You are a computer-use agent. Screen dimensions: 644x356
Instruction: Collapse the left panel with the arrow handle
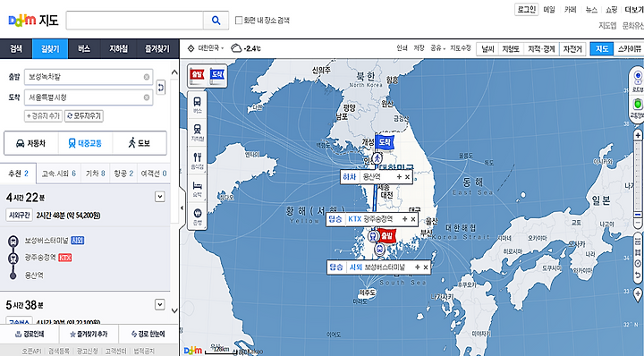coord(182,208)
